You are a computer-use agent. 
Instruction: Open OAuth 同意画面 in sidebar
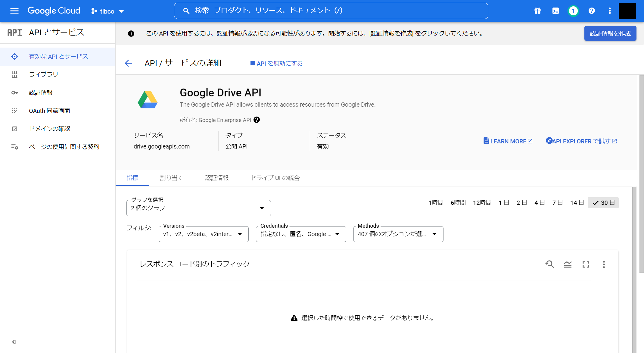58,111
